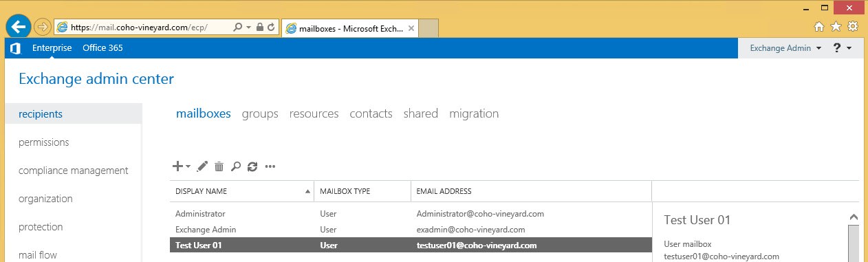
Task: Click the Delete trash can icon
Action: [x=219, y=166]
